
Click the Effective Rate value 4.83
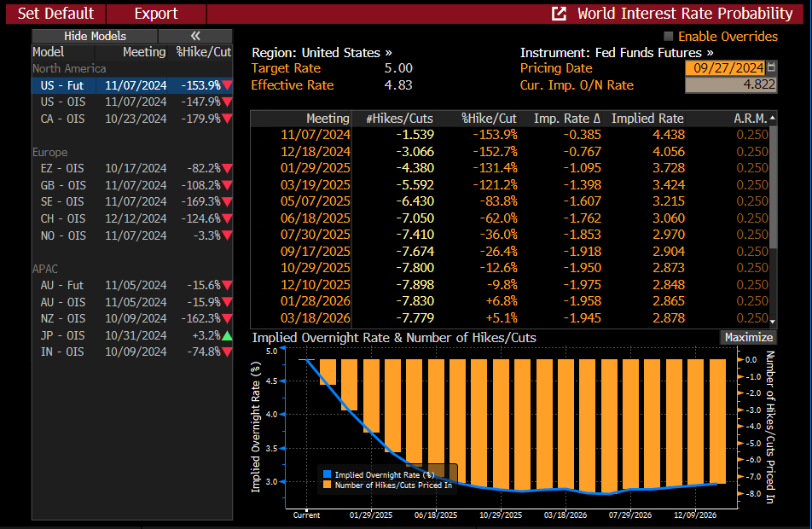(x=398, y=85)
